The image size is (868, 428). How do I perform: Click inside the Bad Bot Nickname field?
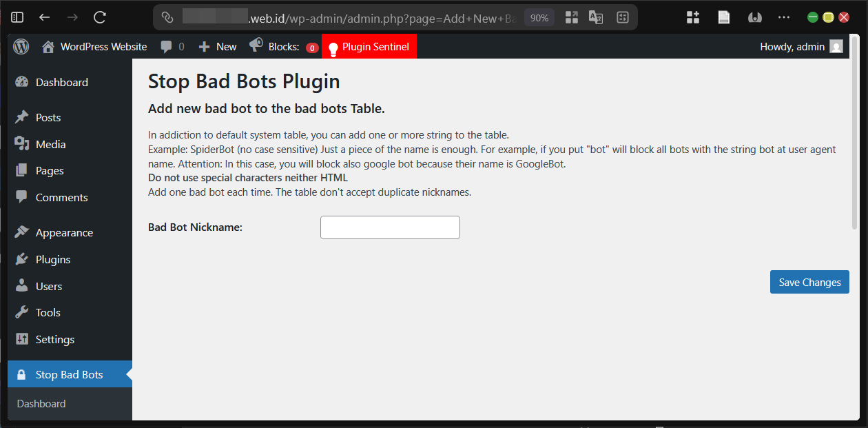[389, 227]
